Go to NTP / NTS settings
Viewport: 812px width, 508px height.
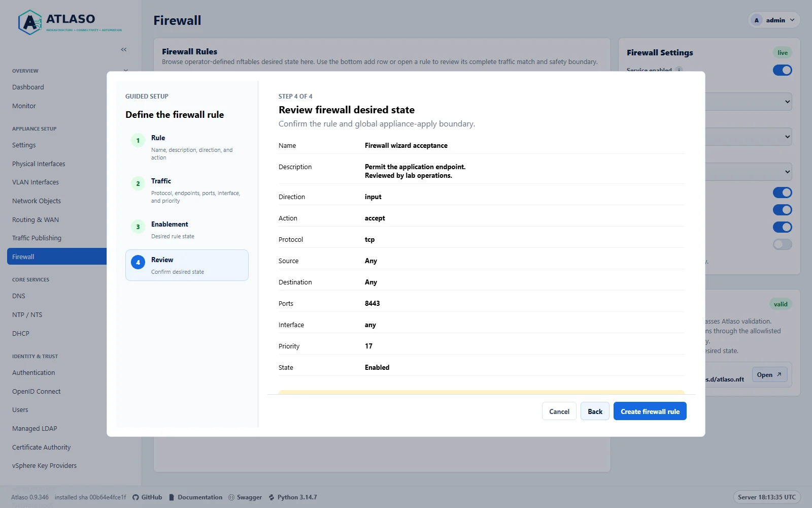tap(27, 315)
